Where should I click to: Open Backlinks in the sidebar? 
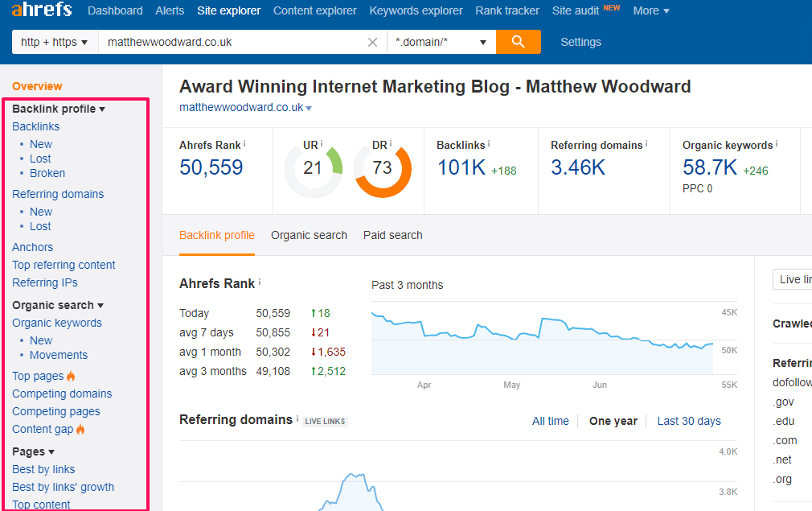[35, 126]
